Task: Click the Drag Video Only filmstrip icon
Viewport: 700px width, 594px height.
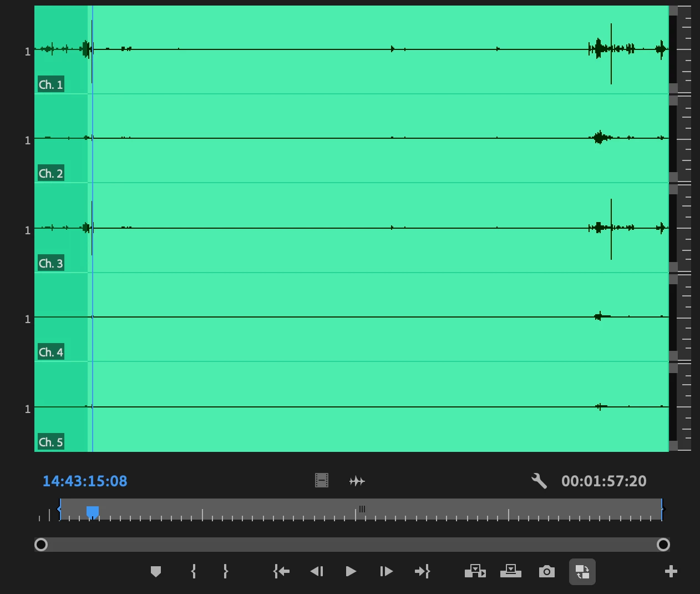Action: click(x=322, y=480)
